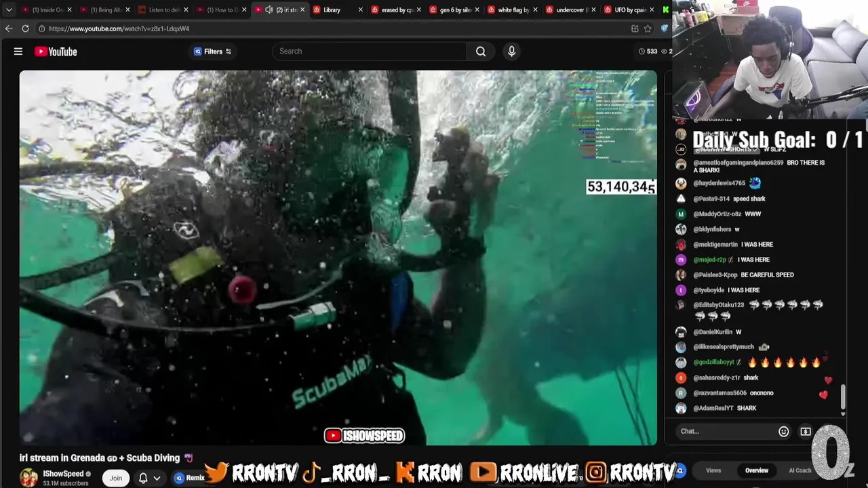Select chat user @DanielKurilin
The width and height of the screenshot is (868, 488).
click(x=713, y=332)
